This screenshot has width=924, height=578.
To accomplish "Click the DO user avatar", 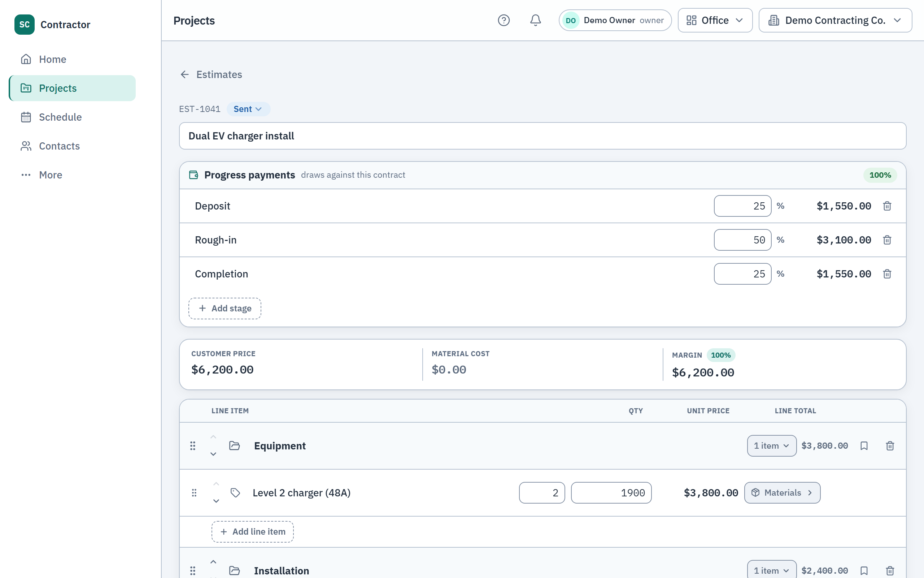I will coord(571,20).
